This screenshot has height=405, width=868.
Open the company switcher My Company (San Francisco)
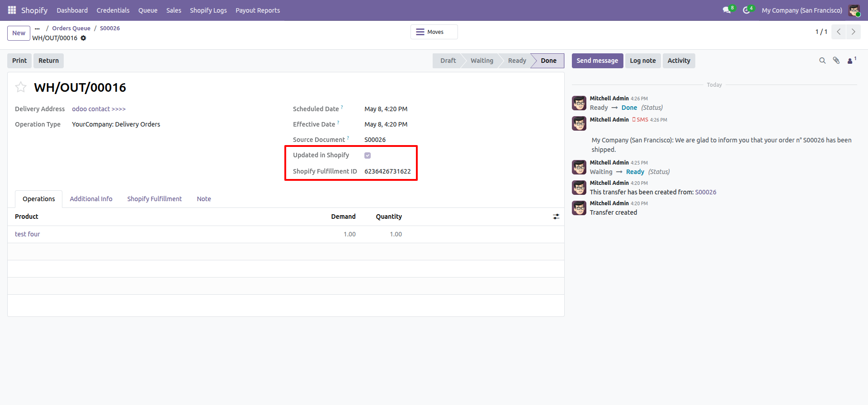coord(802,10)
